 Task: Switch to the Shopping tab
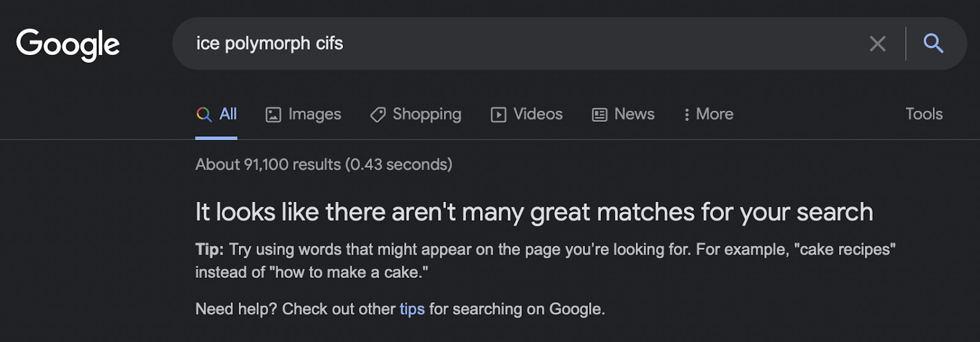pos(416,114)
